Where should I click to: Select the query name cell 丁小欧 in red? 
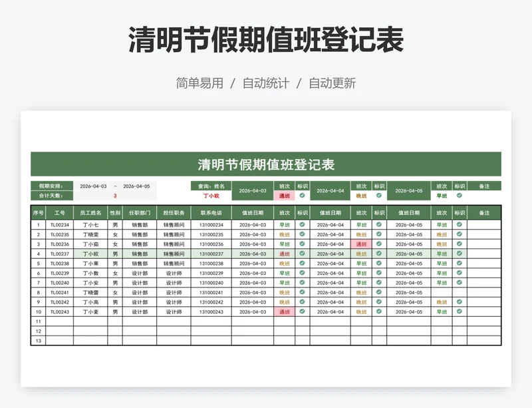tap(211, 196)
